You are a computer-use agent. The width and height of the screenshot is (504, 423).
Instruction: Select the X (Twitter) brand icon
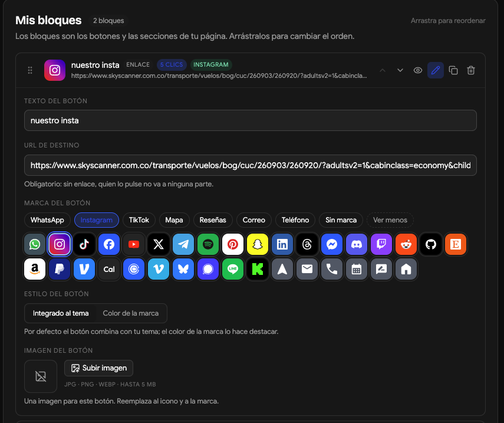coord(159,244)
